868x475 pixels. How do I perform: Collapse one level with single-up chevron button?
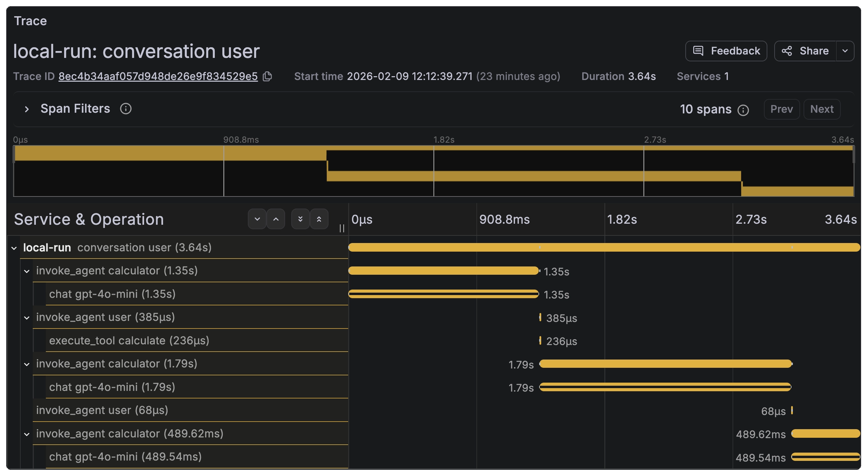[x=276, y=219]
